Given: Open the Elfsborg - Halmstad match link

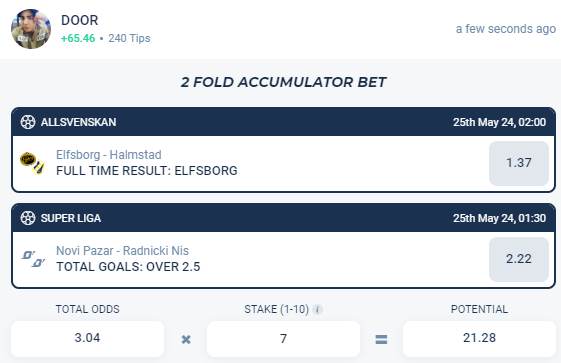Looking at the screenshot, I should 109,155.
